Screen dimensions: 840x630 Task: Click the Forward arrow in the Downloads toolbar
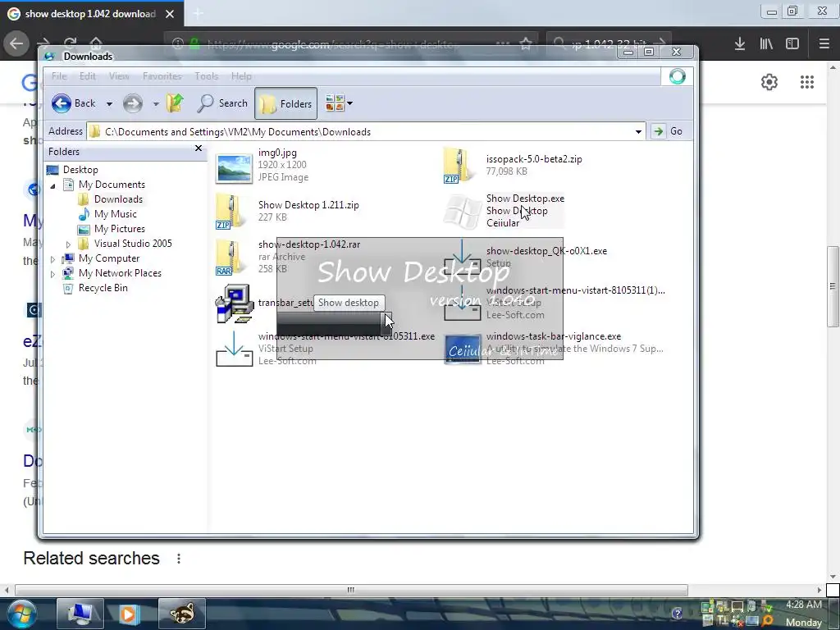(x=132, y=103)
